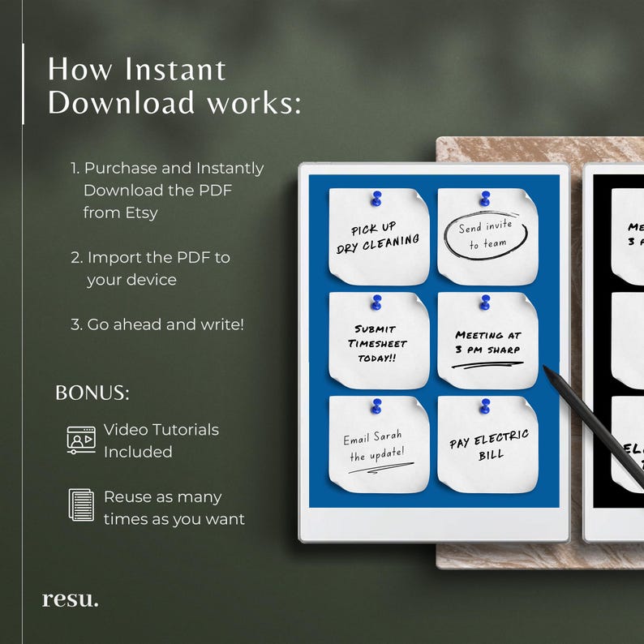Click step 1 'Purchase and Instantly Download' text
The width and height of the screenshot is (644, 644).
167,190
